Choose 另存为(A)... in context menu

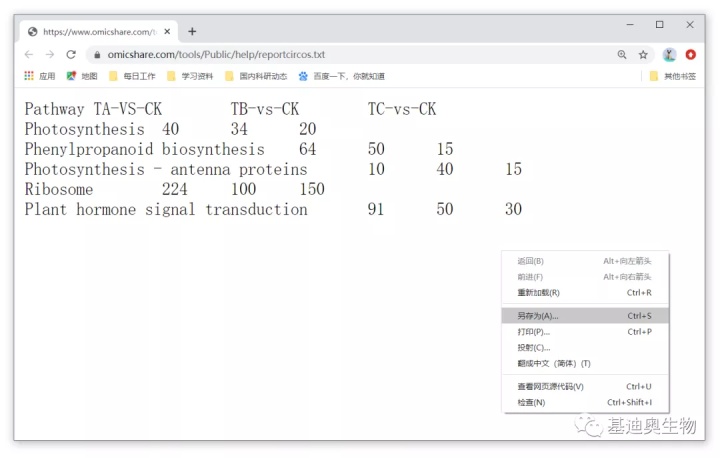(x=585, y=316)
